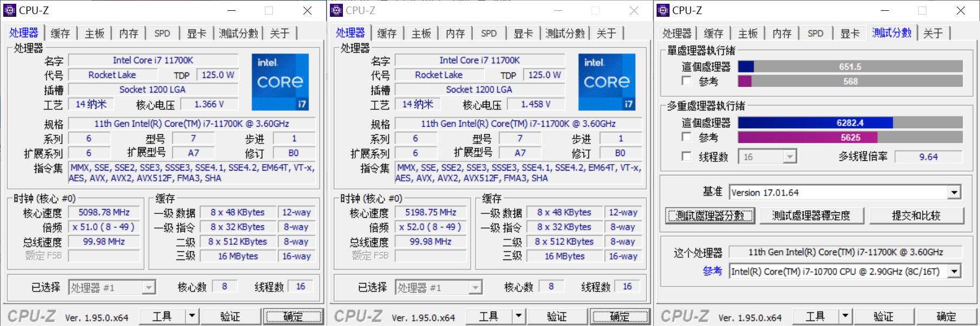
Task: Click 8 x 48 KBytes in middle window
Action: (x=564, y=212)
